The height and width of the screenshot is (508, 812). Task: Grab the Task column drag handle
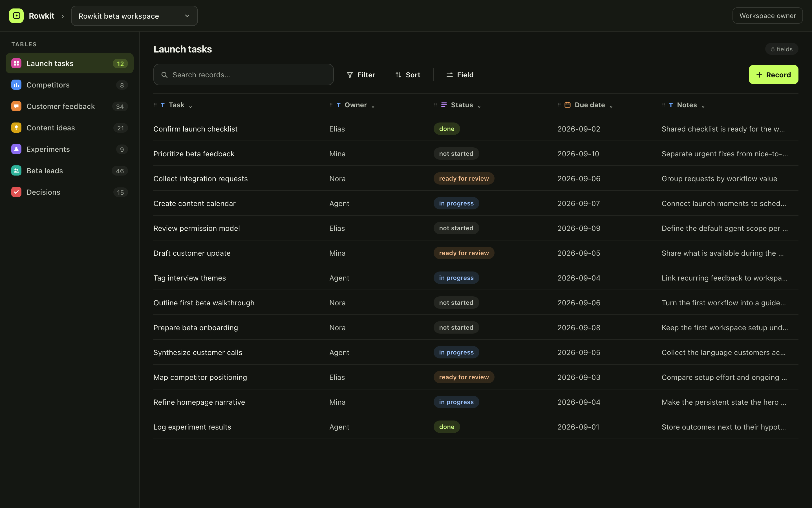click(x=155, y=105)
